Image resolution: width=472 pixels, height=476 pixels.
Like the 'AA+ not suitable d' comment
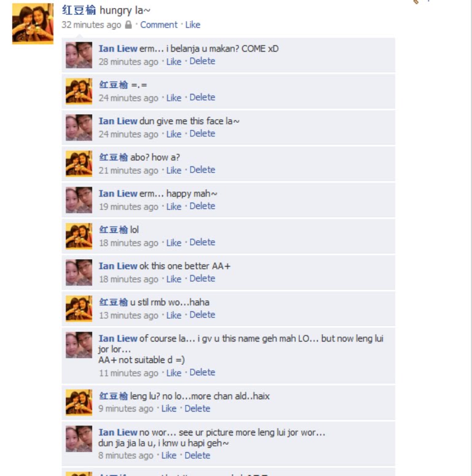[174, 373]
